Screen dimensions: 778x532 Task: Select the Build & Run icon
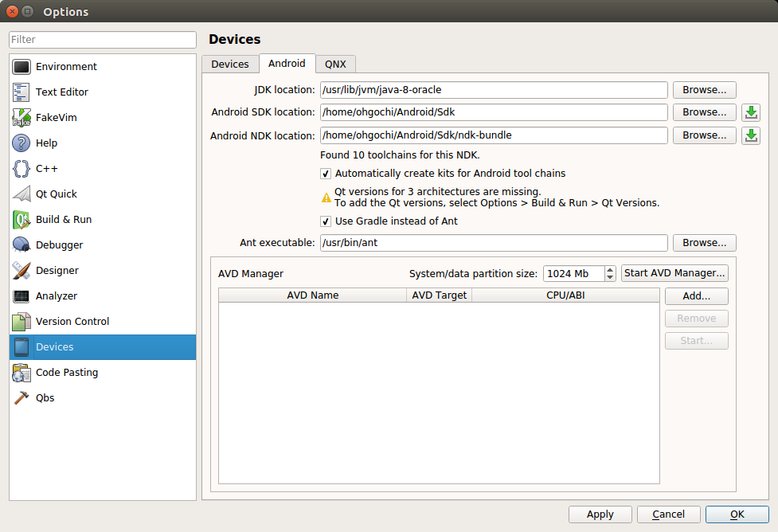tap(22, 219)
